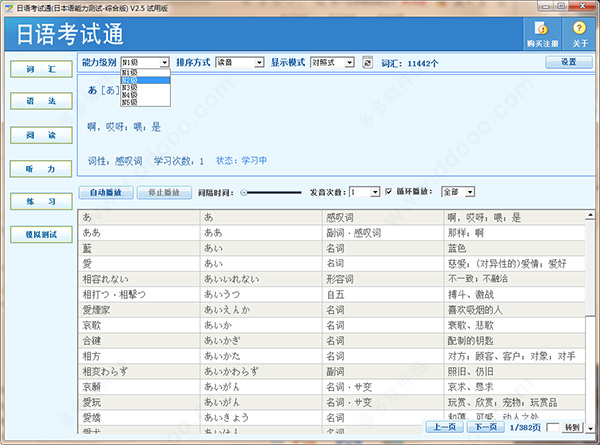600x445 pixels.
Task: Open the 排序方式 sort order dropdown
Action: click(259, 62)
